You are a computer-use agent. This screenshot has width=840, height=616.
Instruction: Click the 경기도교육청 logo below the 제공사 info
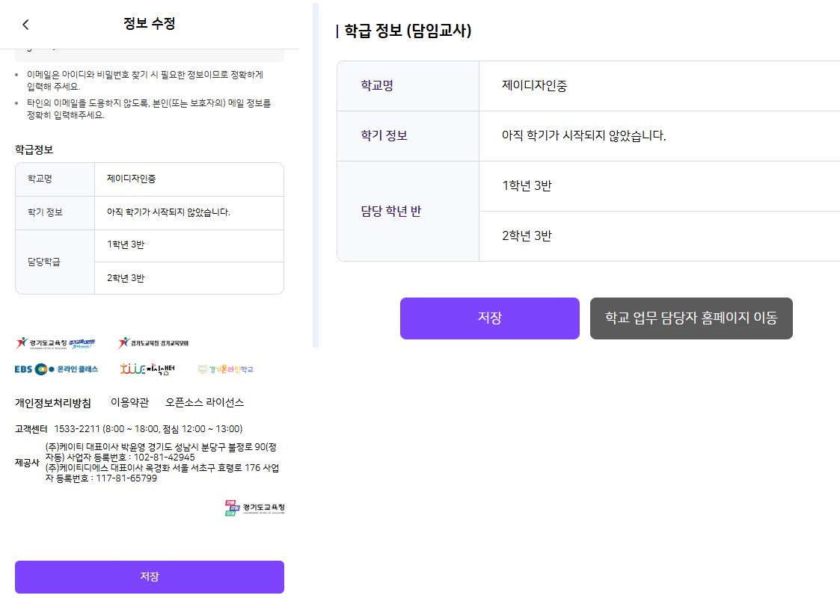click(254, 508)
